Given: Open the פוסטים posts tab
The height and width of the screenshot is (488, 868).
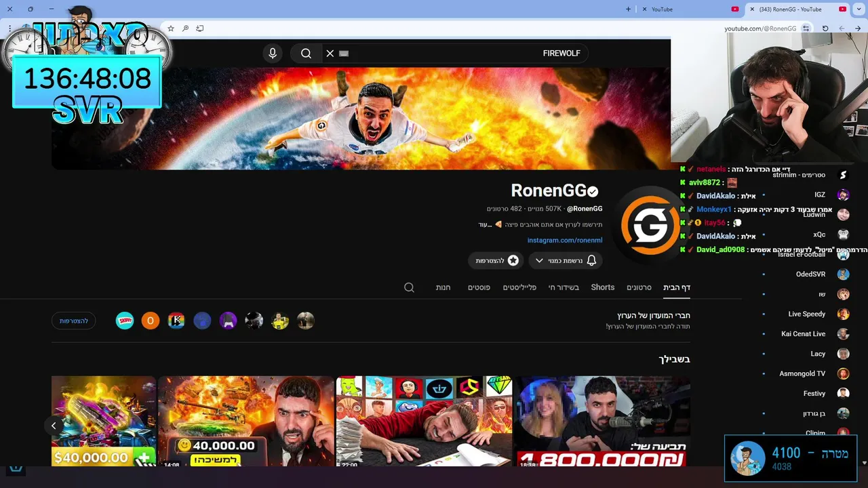Looking at the screenshot, I should click(x=479, y=287).
